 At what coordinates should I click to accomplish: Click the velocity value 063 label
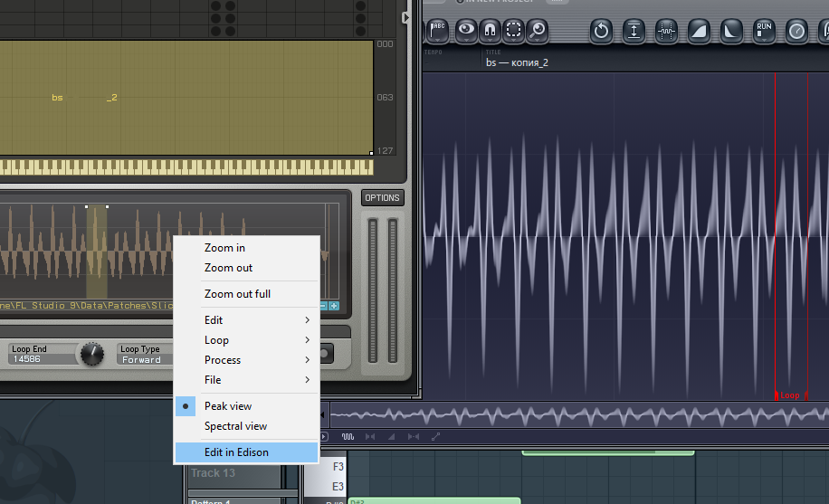[x=385, y=98]
